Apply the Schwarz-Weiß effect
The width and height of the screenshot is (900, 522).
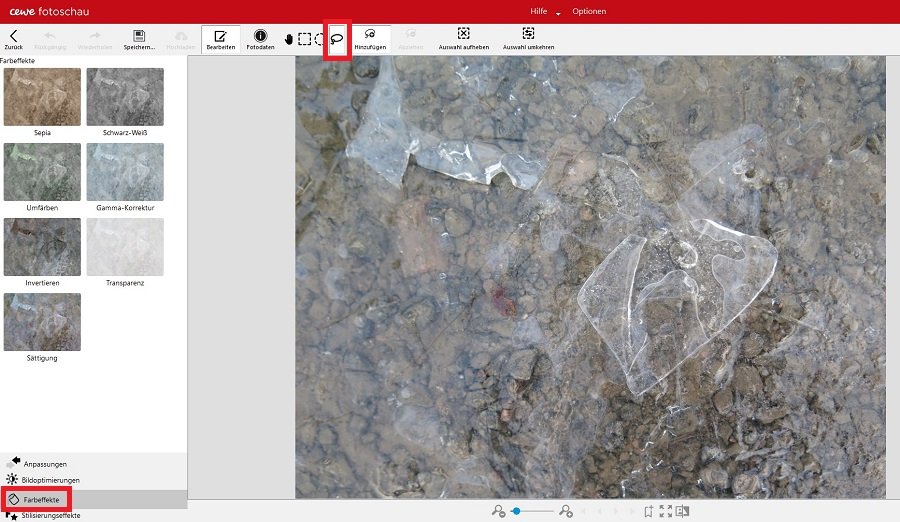tap(125, 97)
